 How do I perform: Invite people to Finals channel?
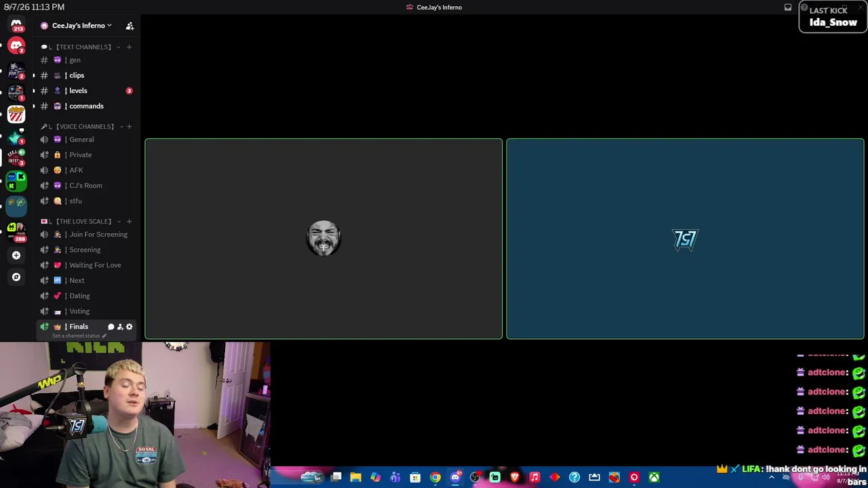[120, 327]
